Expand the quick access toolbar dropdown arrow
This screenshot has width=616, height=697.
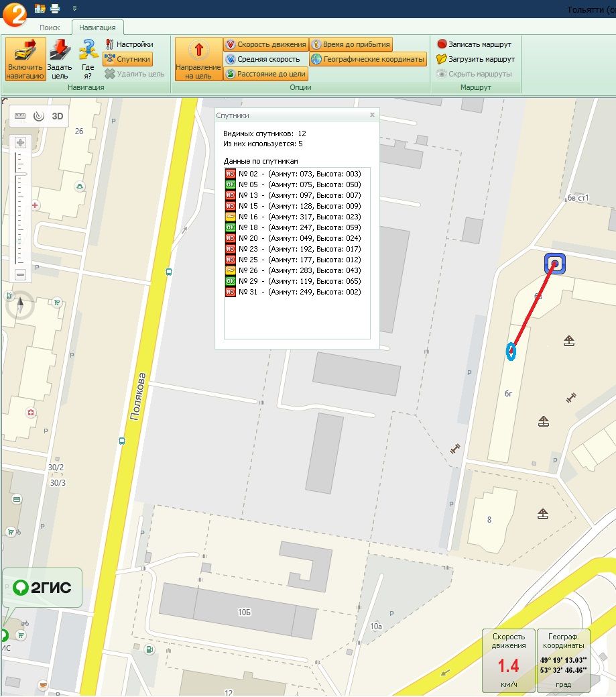pyautogui.click(x=74, y=8)
